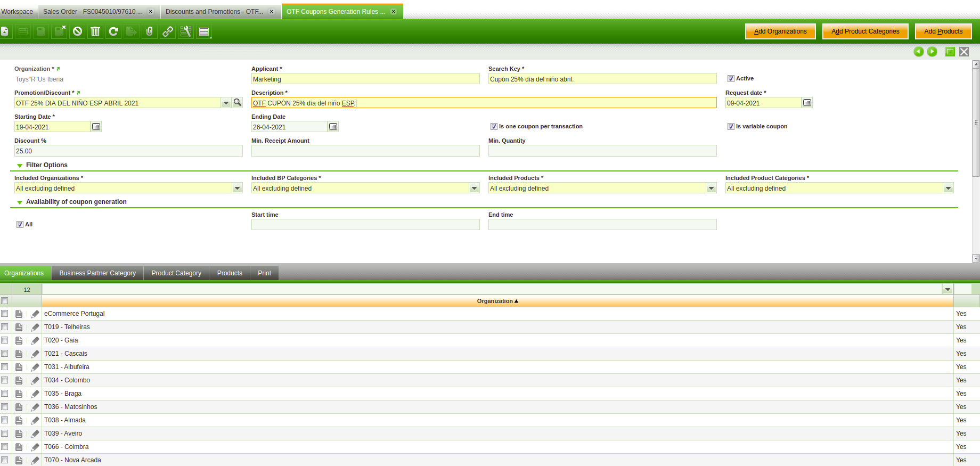Click the insert new row in grid icon

(x=23, y=32)
